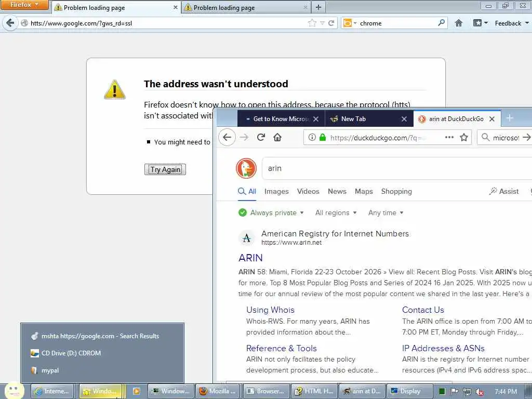Open the Assist option

pos(504,191)
